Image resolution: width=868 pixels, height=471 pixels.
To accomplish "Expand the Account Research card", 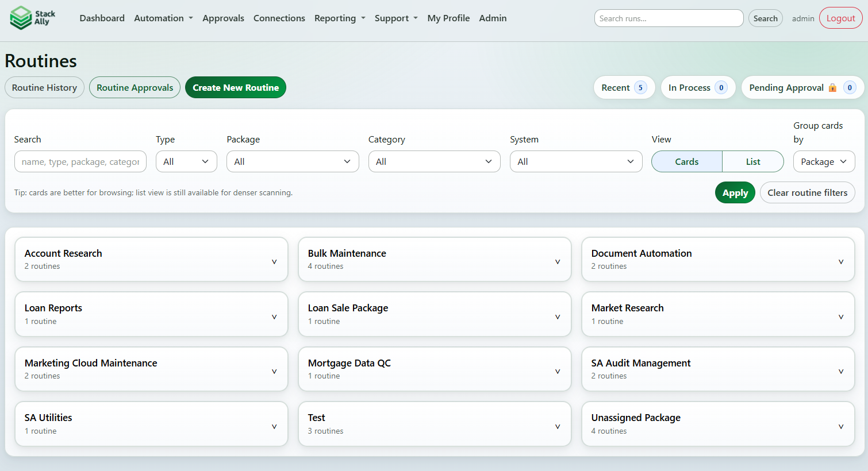I will (151, 260).
